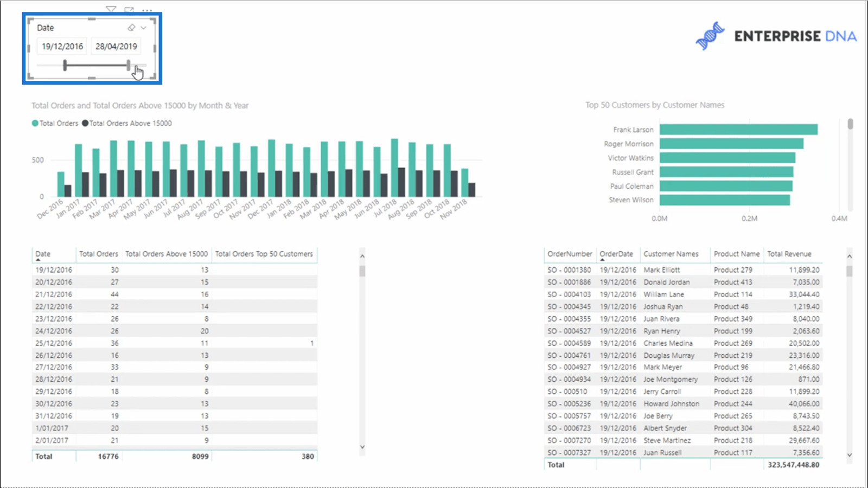Sort by the OrderNumber column header
Screen dimensions: 868x488
(x=570, y=254)
